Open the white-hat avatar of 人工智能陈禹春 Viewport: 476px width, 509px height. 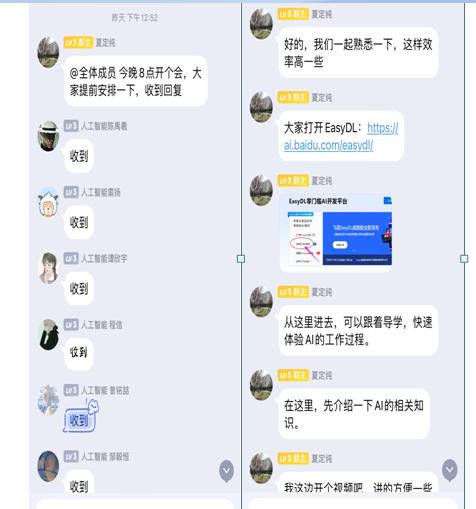click(48, 136)
